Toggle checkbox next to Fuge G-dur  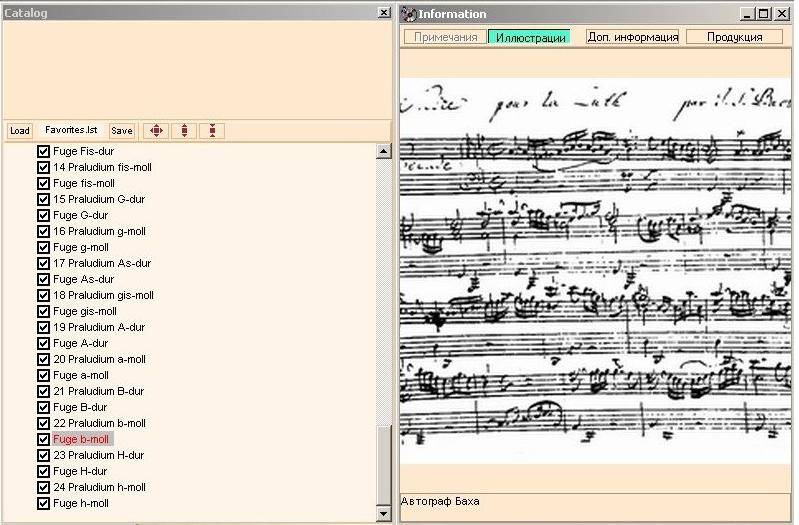43,215
